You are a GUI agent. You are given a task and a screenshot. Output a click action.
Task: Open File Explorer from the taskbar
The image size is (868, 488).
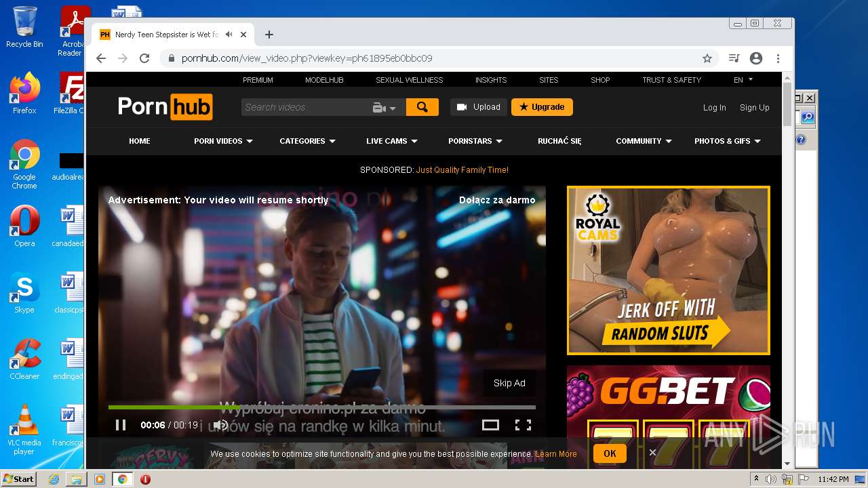tap(77, 479)
